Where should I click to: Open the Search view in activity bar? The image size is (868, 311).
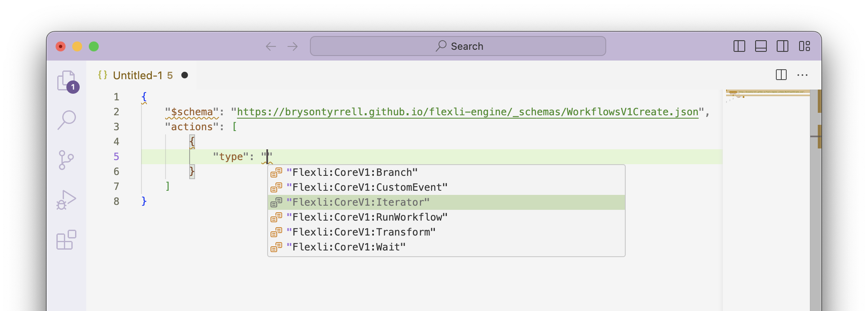[66, 120]
